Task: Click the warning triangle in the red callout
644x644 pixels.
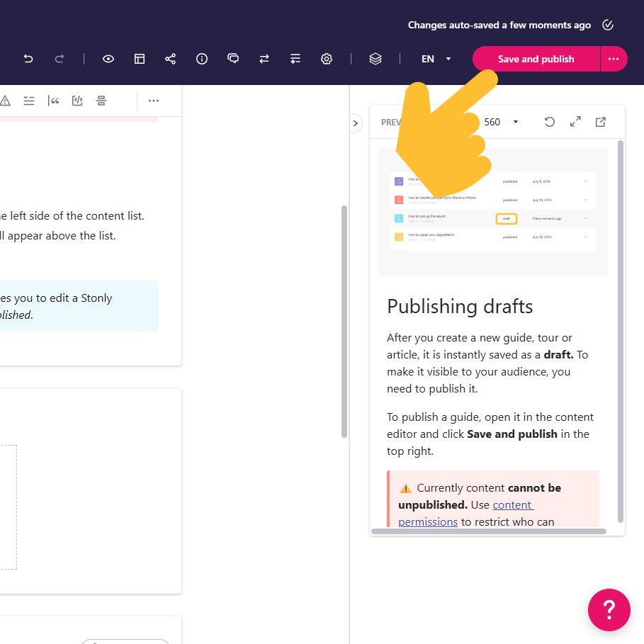Action: [406, 488]
